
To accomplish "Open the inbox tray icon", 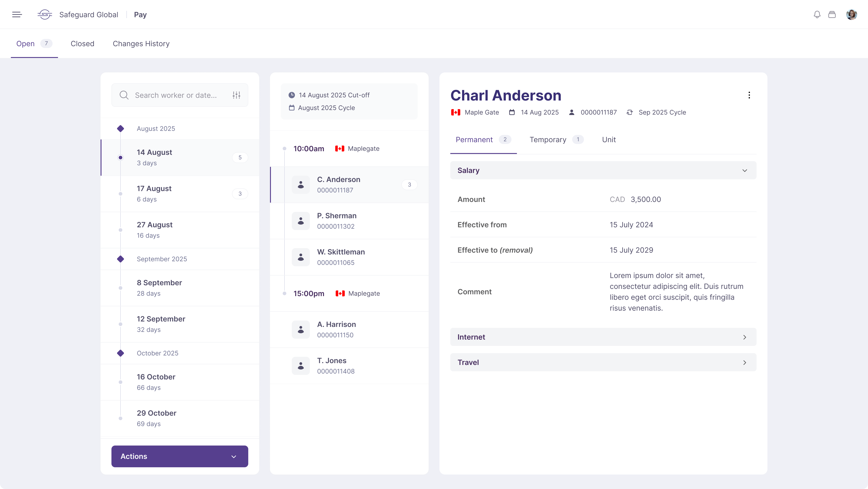I will coord(832,14).
